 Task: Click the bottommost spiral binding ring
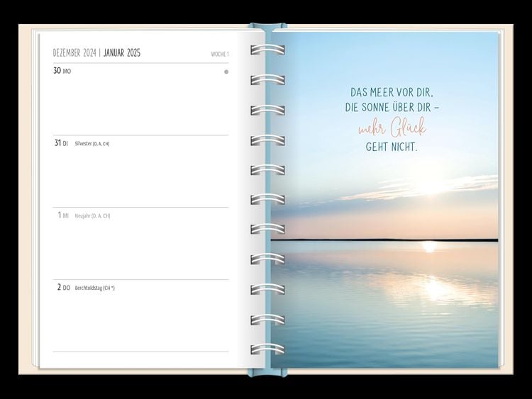(267, 349)
